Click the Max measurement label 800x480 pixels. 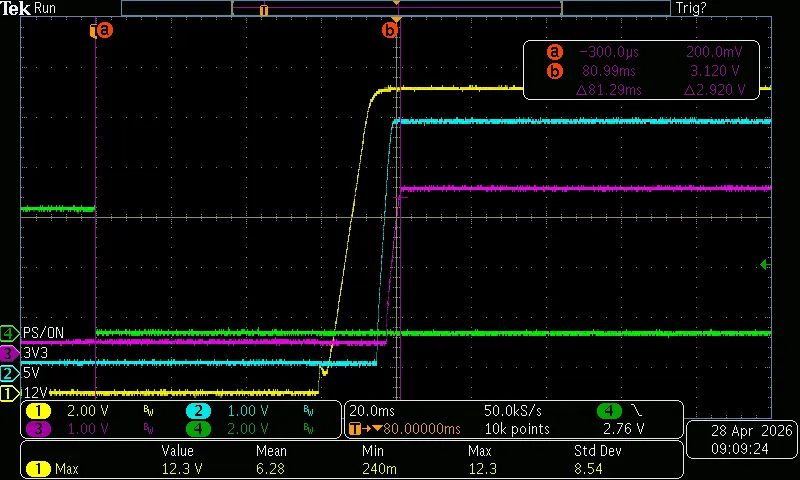point(66,469)
